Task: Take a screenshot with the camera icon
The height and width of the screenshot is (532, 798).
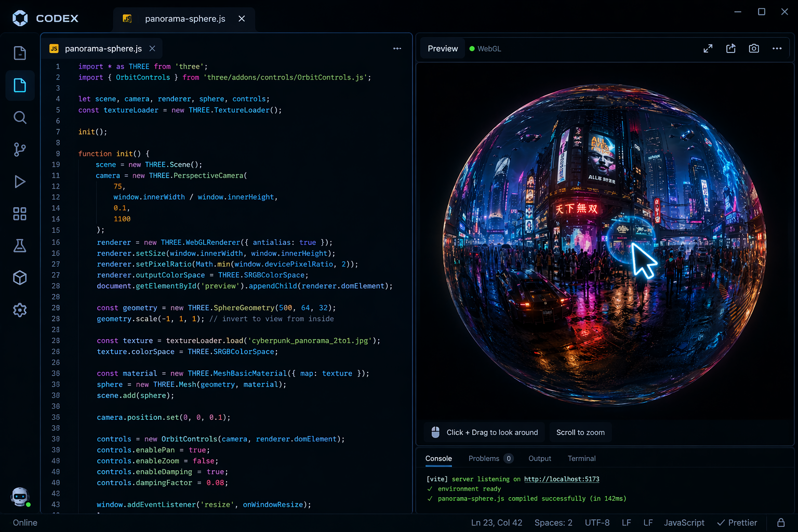Action: click(754, 48)
